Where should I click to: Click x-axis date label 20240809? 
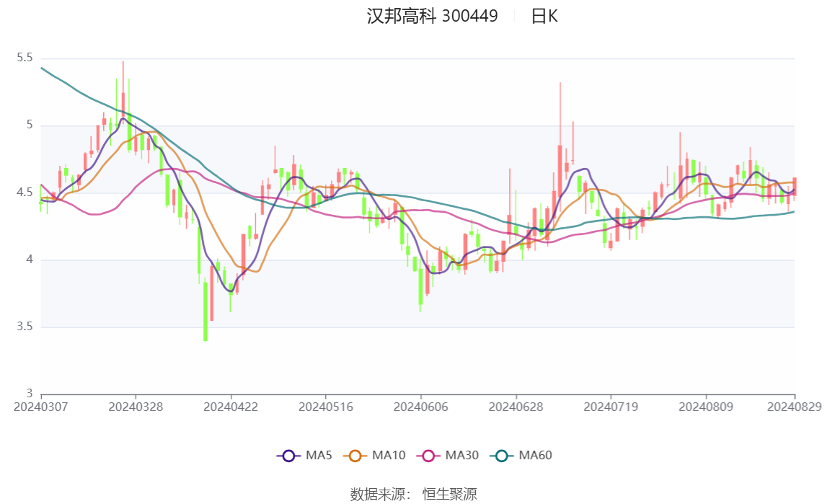click(x=705, y=407)
